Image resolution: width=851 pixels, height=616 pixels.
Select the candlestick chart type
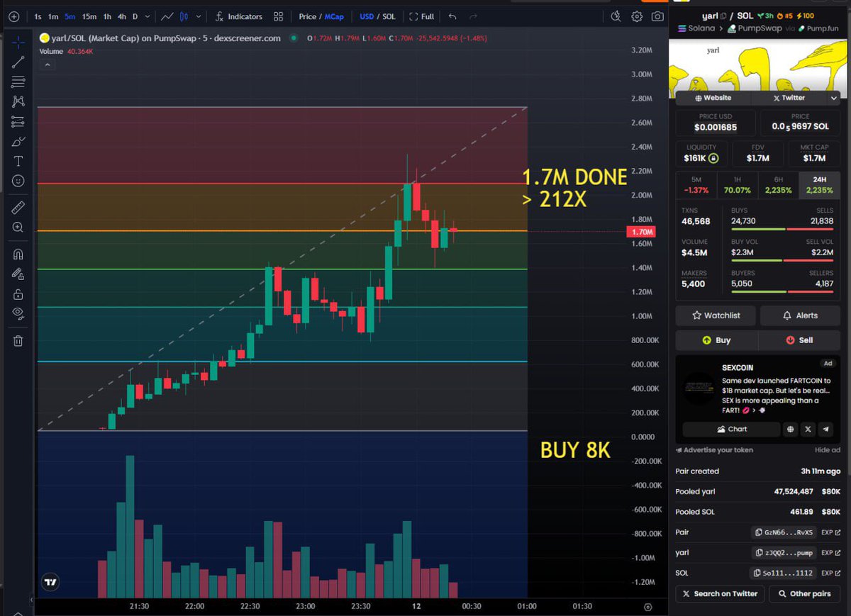[184, 16]
